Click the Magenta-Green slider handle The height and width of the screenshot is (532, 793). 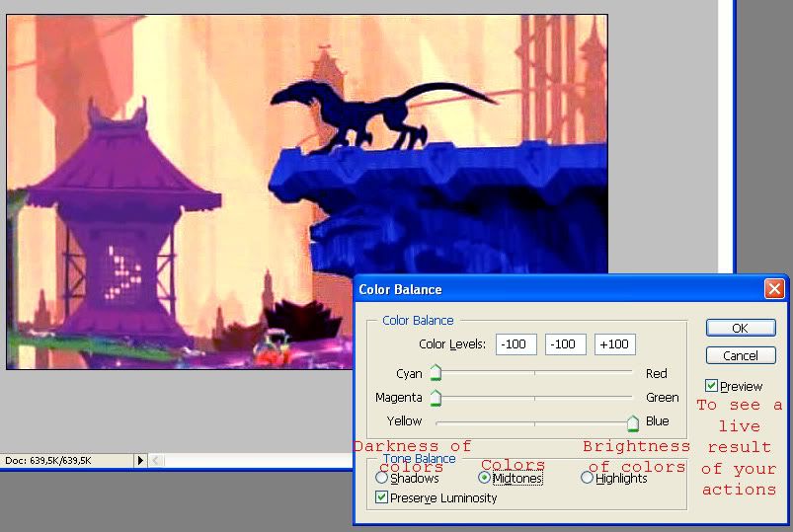[x=436, y=398]
